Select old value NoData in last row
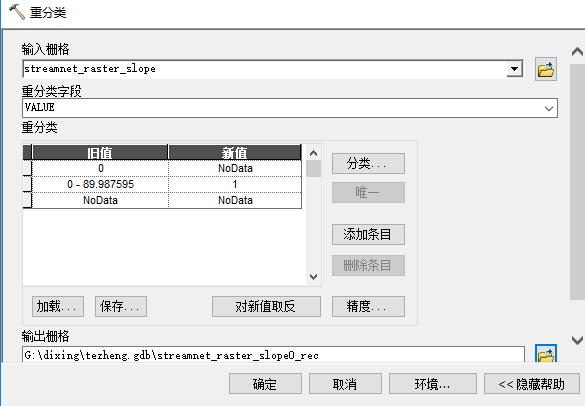This screenshot has height=406, width=585. [100, 200]
